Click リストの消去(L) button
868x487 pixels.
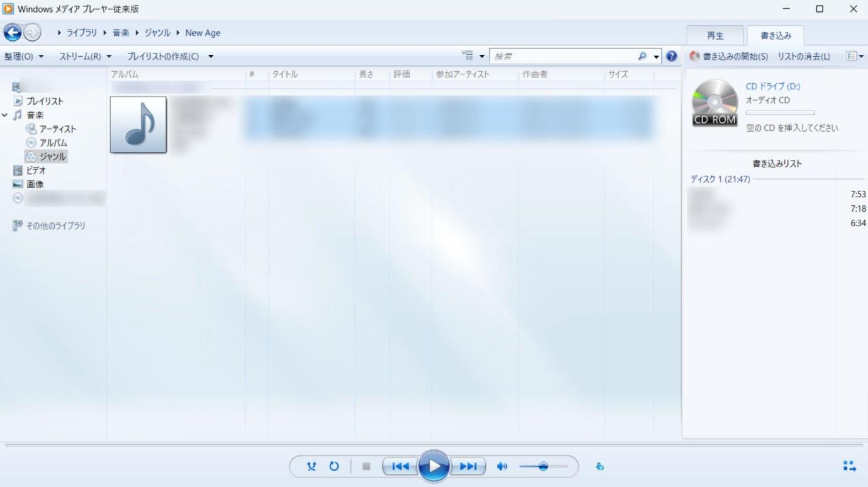[x=804, y=57]
